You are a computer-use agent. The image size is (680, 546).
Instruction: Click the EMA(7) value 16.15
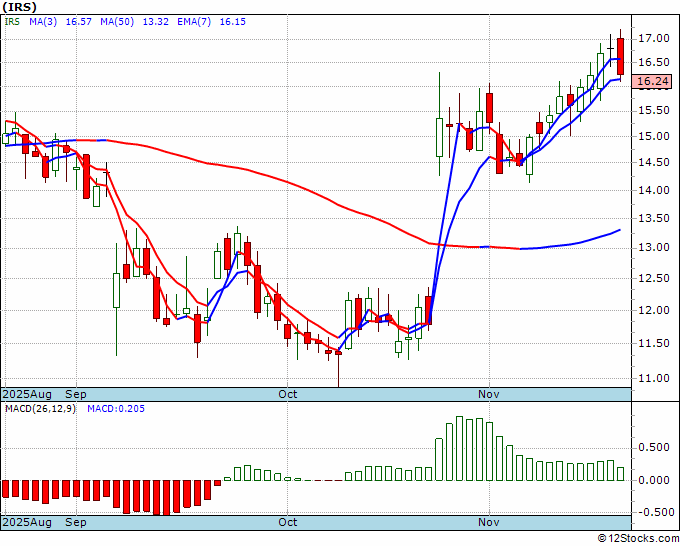pyautogui.click(x=233, y=21)
